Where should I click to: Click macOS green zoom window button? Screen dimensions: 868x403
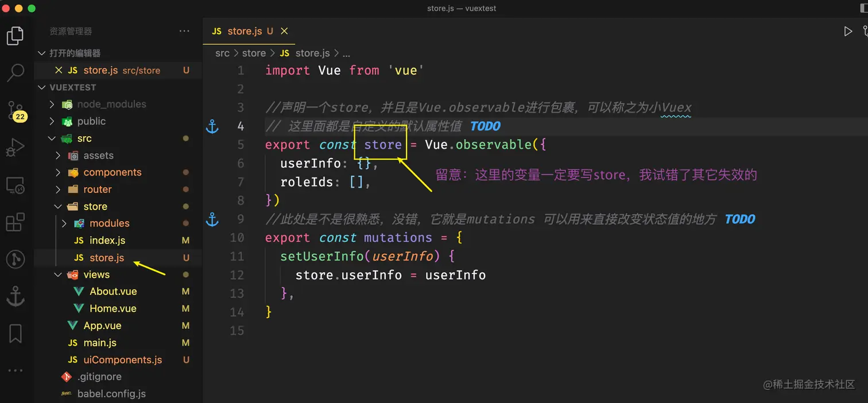pos(31,9)
